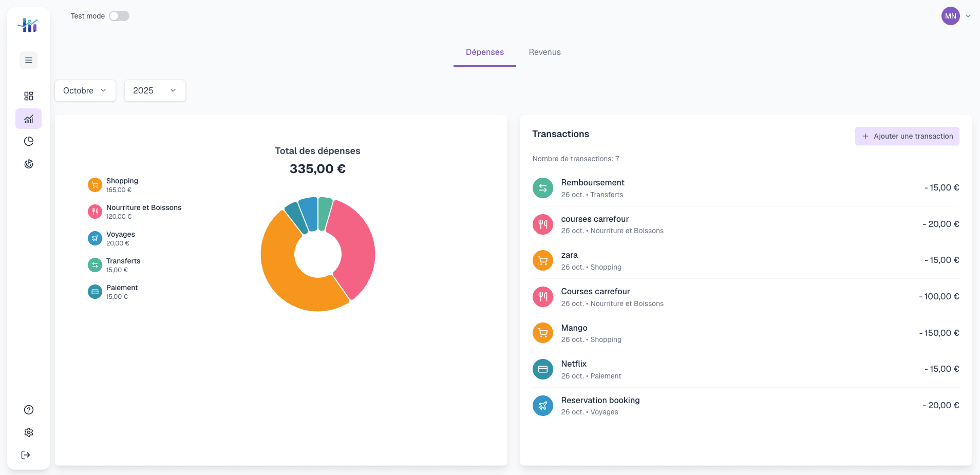Open the dashboard grid view icon
The height and width of the screenshot is (475, 980).
29,96
